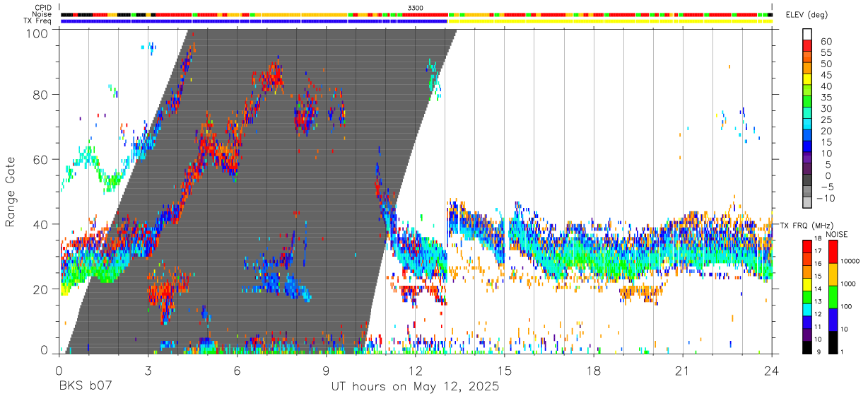Image resolution: width=868 pixels, height=401 pixels.
Task: Click the '10000' label on NOISE bar
Action: [849, 262]
